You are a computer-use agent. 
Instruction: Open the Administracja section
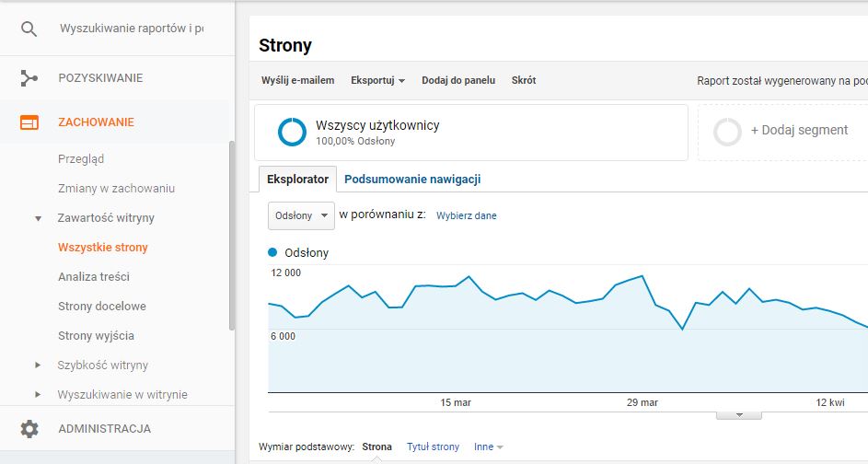tap(105, 429)
